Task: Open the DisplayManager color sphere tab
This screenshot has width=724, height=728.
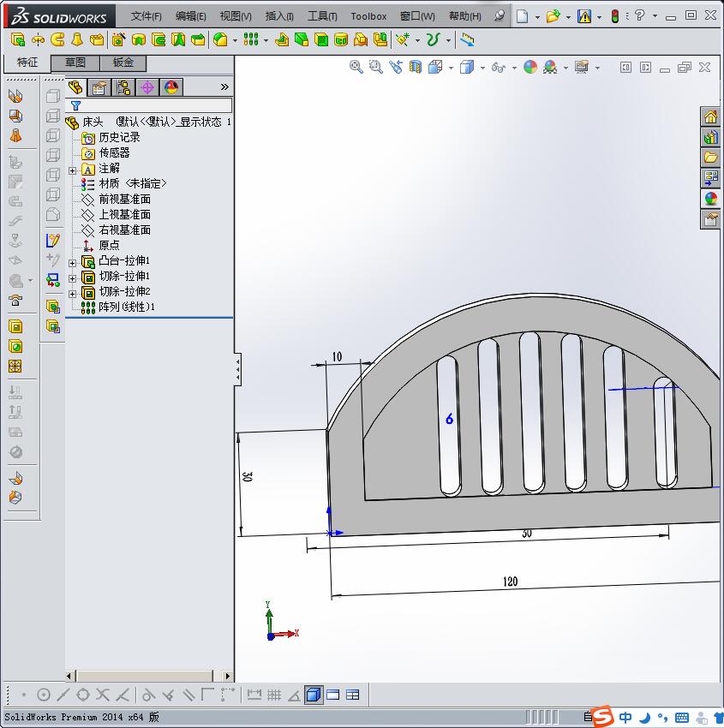Action: click(171, 87)
